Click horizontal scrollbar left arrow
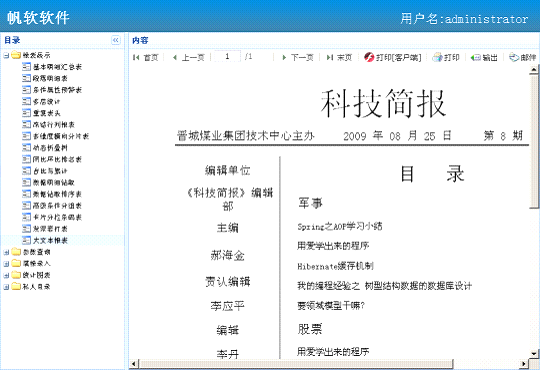 coord(134,364)
